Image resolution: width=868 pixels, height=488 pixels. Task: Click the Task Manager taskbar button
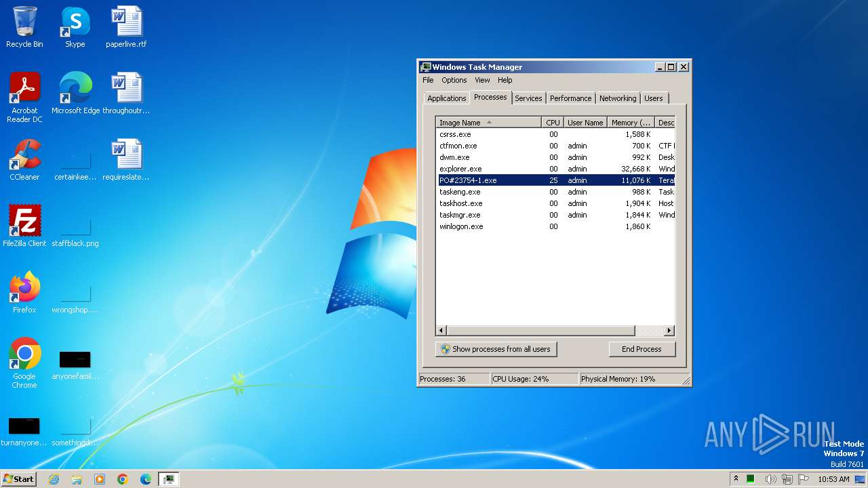tap(169, 479)
